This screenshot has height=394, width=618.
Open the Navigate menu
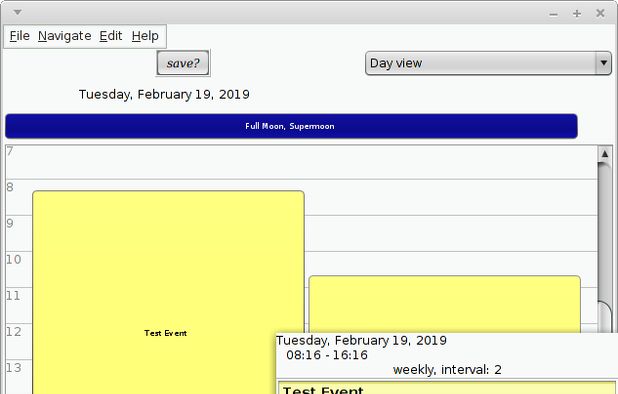coord(65,36)
